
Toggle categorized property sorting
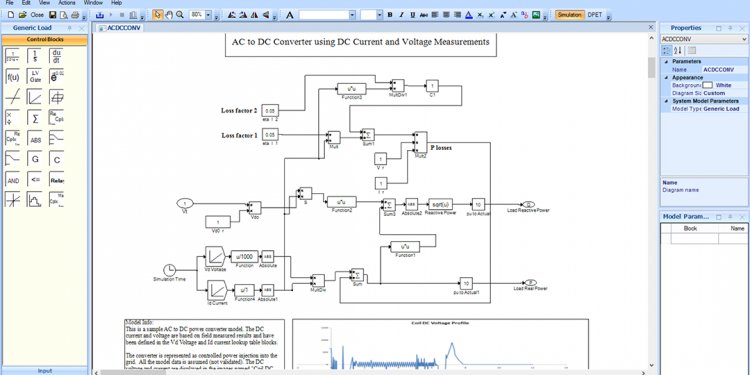[667, 50]
